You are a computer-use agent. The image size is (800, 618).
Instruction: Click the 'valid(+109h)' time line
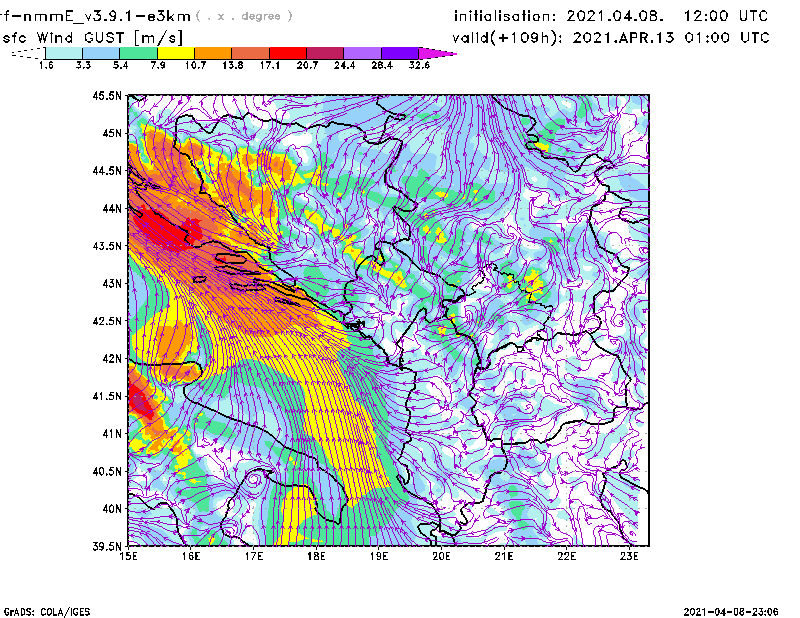(611, 38)
